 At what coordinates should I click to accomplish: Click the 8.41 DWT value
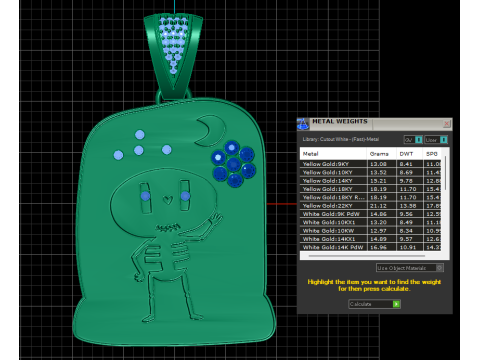(406, 164)
